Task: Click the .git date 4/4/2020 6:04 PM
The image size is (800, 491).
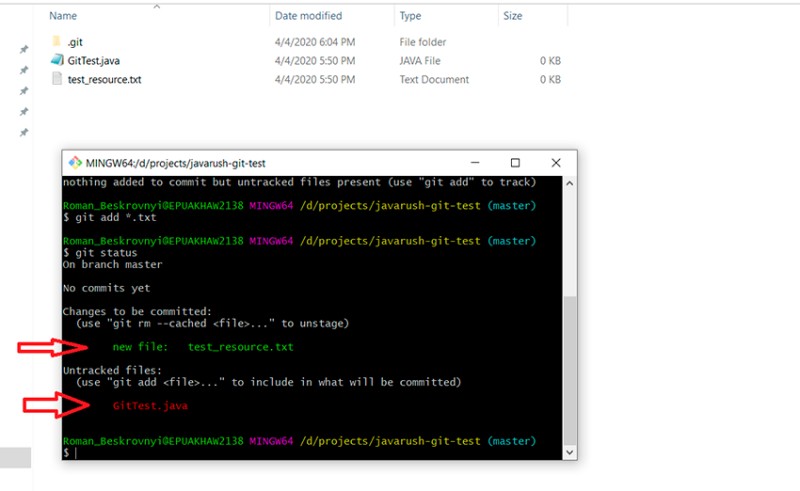Action: (x=315, y=42)
